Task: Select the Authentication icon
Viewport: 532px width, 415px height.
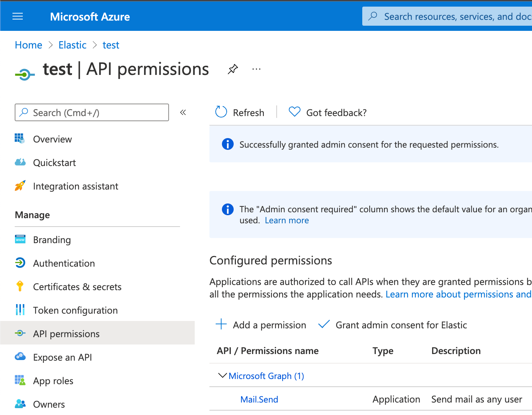Action: (20, 263)
